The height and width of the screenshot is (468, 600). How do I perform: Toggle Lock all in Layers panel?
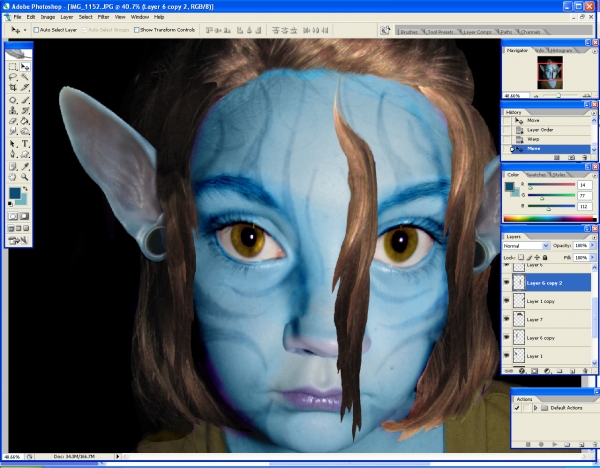(x=545, y=258)
